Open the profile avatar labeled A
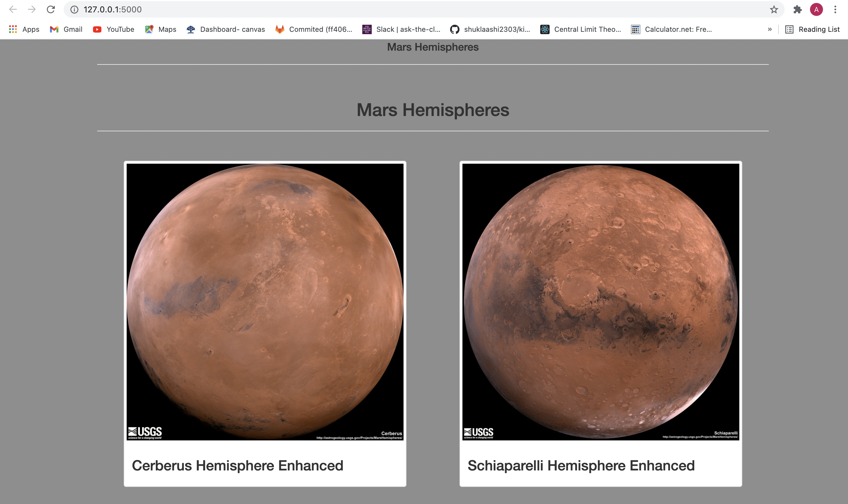The width and height of the screenshot is (848, 504). click(816, 9)
